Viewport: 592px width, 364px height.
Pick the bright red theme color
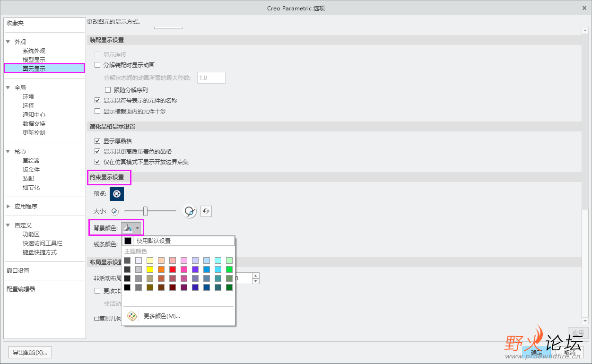point(173,269)
